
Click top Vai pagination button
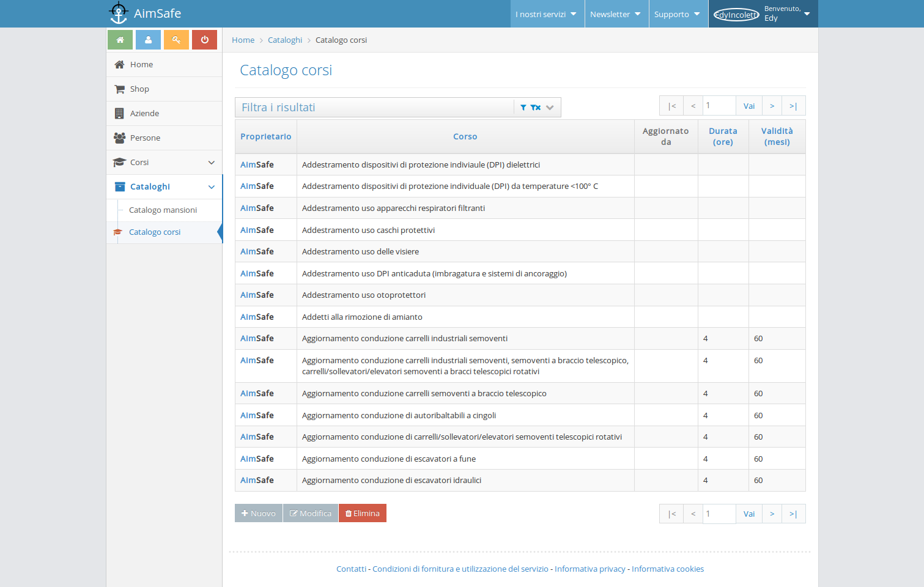[x=749, y=106]
